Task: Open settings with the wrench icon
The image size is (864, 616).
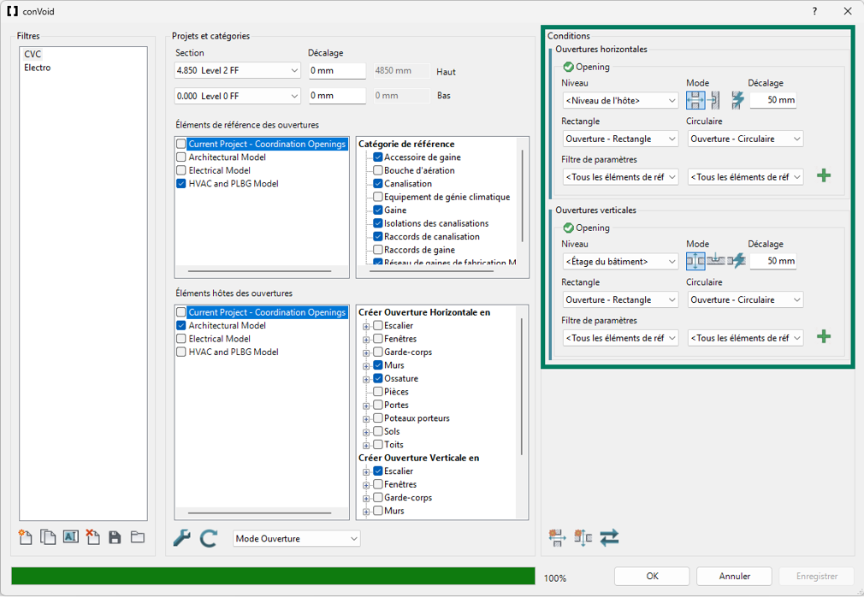Action: tap(182, 538)
